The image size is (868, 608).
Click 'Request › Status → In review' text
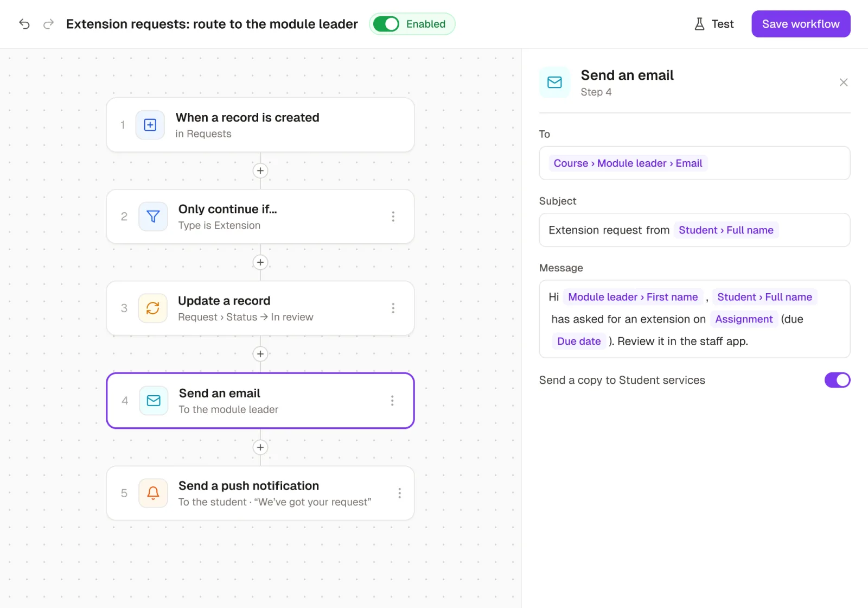coord(246,317)
